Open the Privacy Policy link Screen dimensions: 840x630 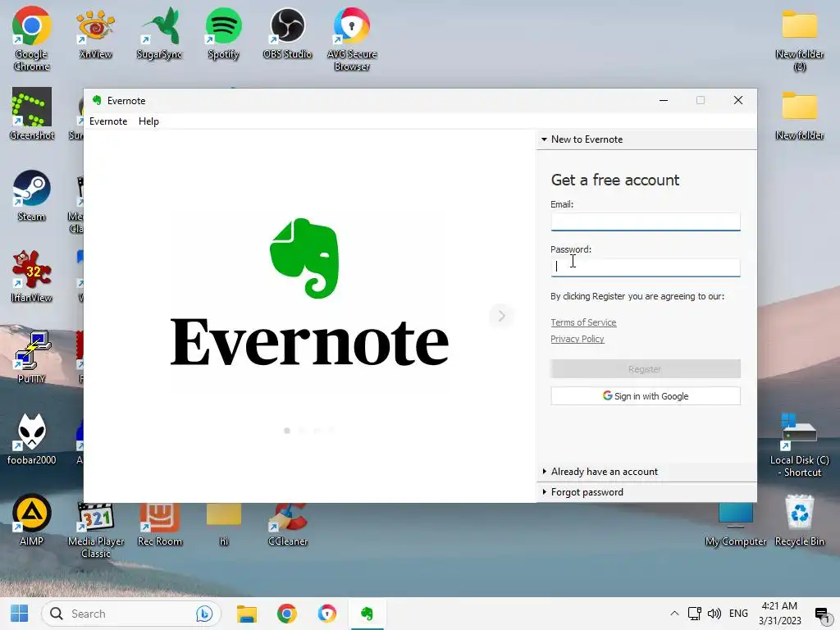pos(577,339)
